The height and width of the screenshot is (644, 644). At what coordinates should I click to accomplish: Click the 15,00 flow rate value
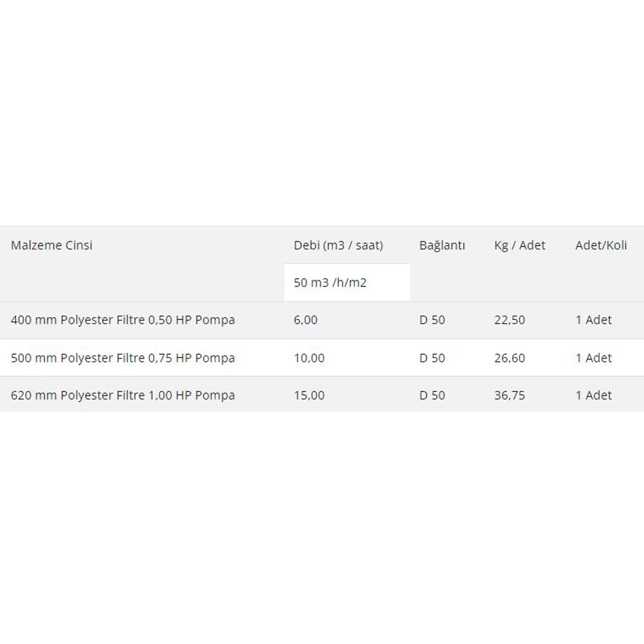point(309,395)
